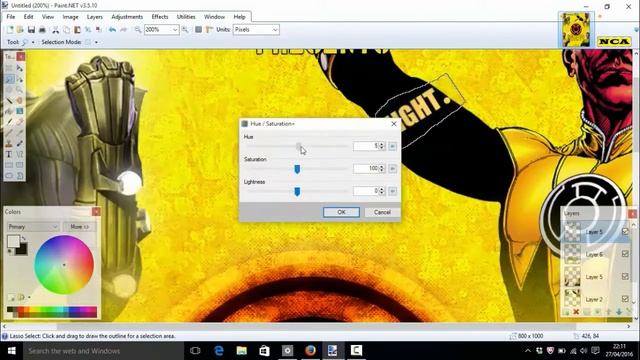Click the blue Move Layer Down arrow
Screen dimensions: 640x360
[619, 312]
